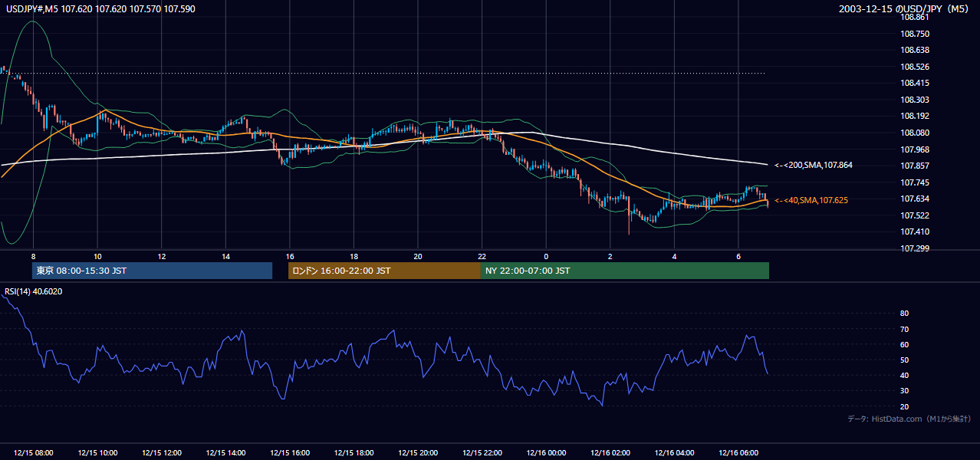Click the RSI 70 level label
Viewport: 980px width, 460px height.
[904, 329]
